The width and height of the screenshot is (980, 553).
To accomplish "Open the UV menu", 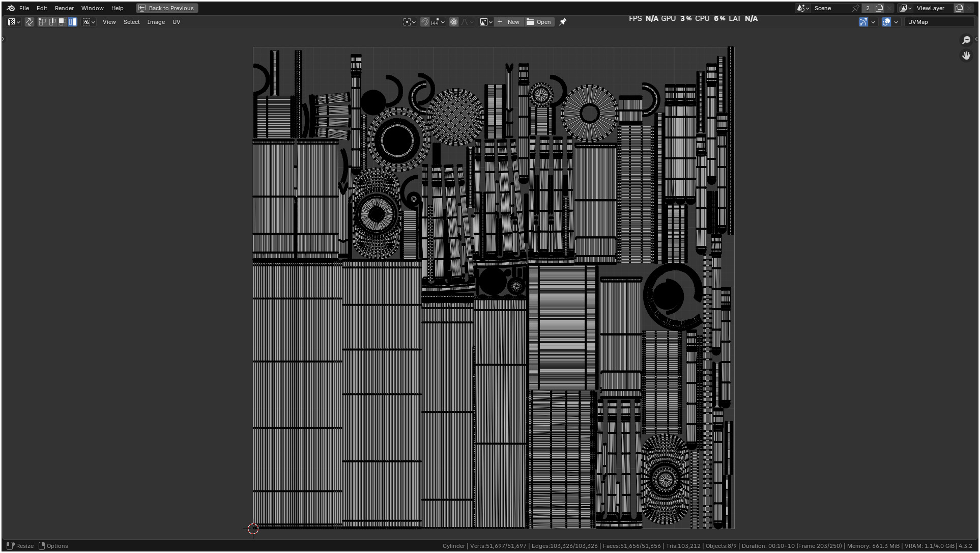I will [176, 22].
